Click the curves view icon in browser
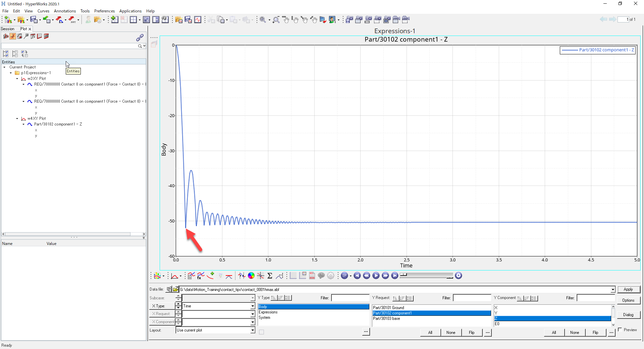 13,36
